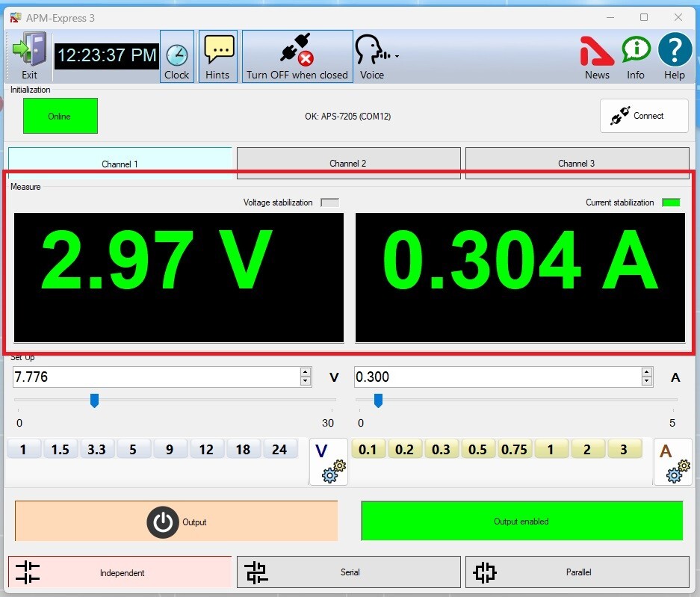This screenshot has width=700, height=597.
Task: Click the Output power icon button
Action: [x=162, y=522]
